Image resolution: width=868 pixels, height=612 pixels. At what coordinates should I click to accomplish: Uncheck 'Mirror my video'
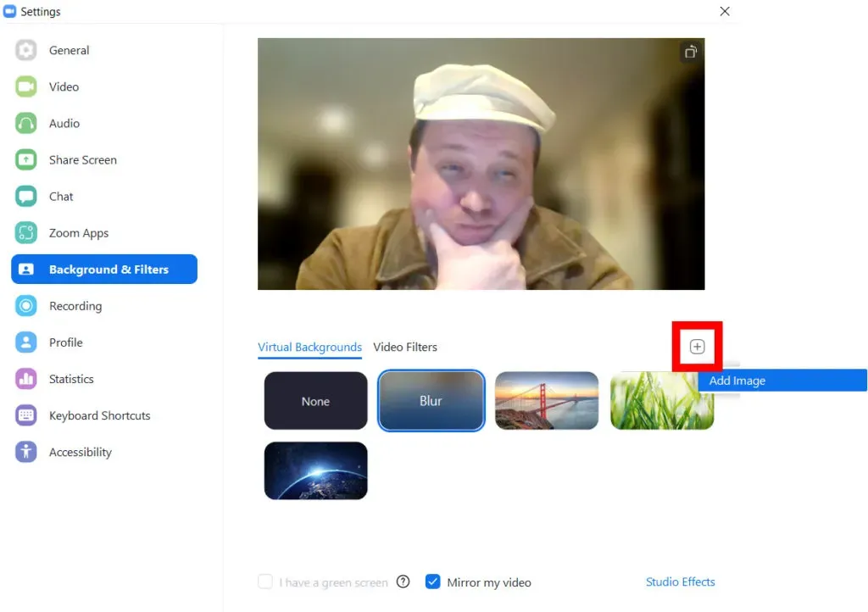[433, 581]
